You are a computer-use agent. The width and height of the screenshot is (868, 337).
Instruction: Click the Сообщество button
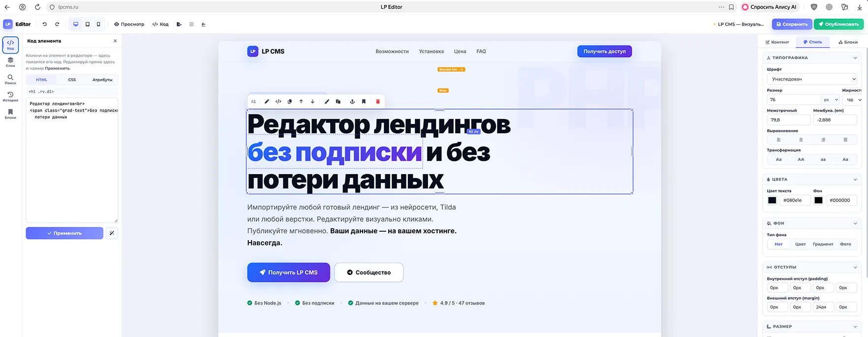click(x=369, y=272)
